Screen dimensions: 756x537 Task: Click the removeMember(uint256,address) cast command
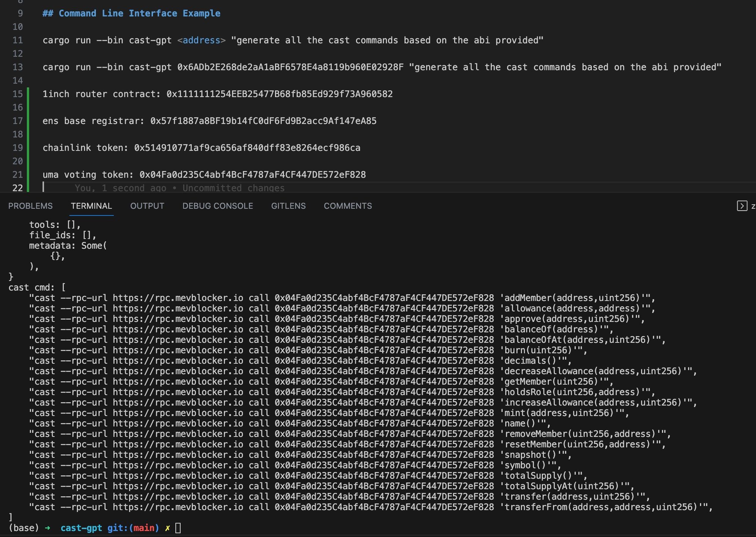coord(350,434)
